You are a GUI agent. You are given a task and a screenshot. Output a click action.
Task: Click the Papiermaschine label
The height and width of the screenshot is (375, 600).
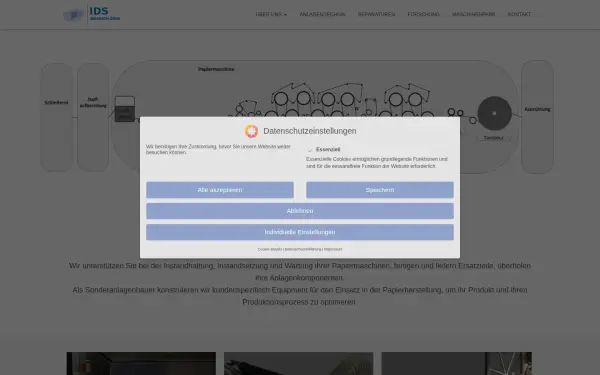[x=216, y=69]
